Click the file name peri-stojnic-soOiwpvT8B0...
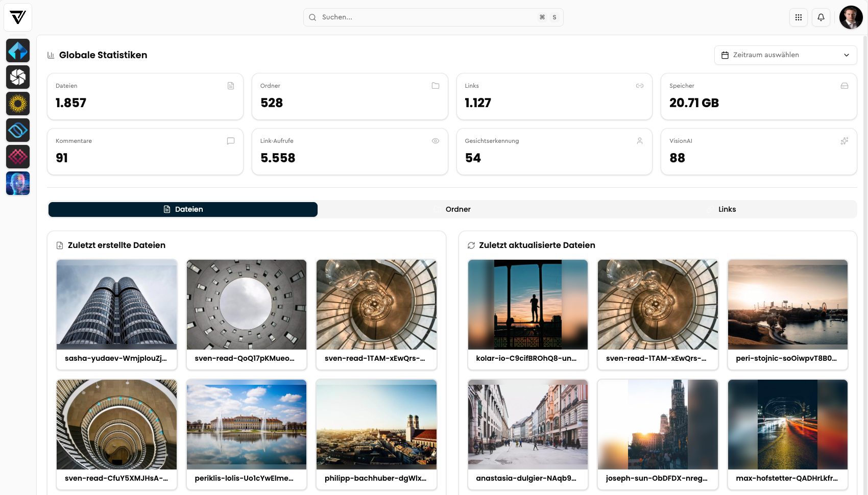 (x=786, y=358)
